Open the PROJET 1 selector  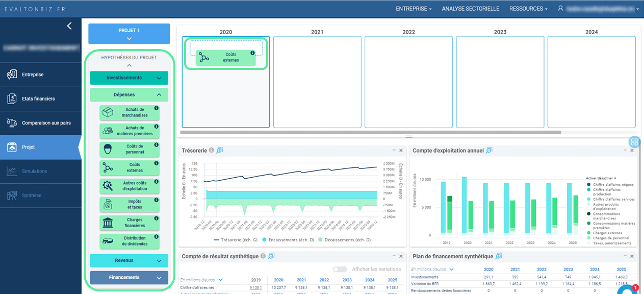[129, 34]
